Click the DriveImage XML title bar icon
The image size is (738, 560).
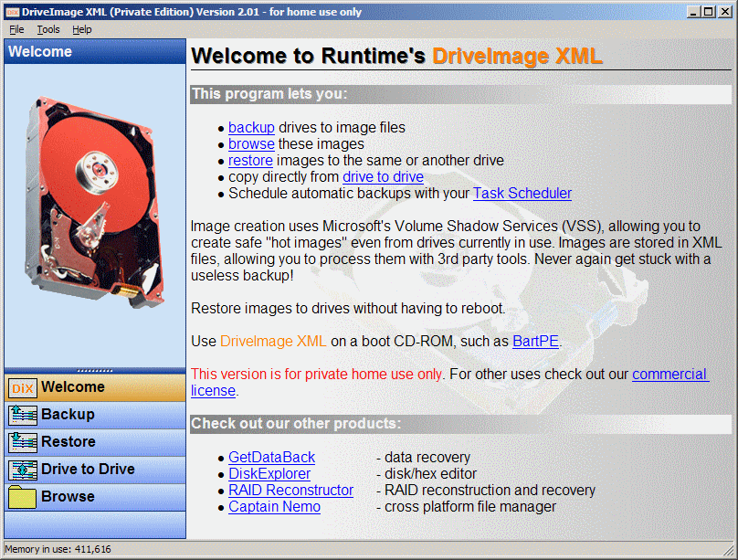(x=12, y=12)
